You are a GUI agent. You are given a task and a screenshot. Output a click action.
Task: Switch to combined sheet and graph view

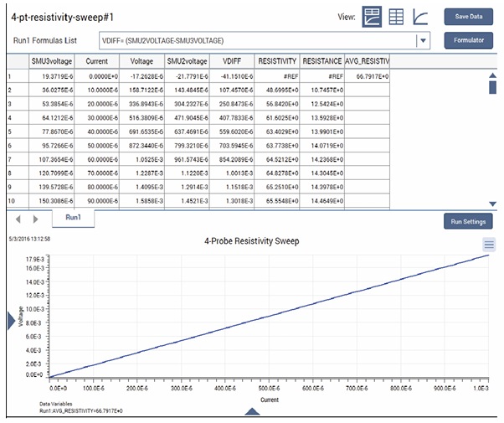click(372, 16)
